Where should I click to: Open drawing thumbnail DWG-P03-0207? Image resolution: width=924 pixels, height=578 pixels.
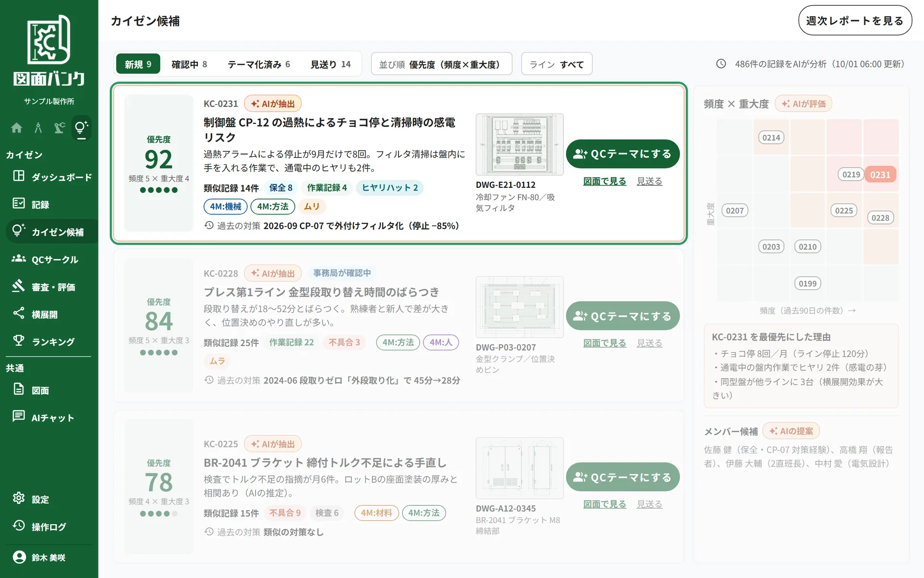[519, 306]
